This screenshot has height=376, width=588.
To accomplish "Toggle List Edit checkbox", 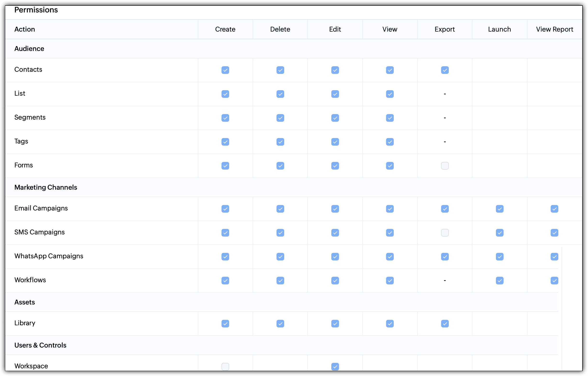I will click(335, 94).
